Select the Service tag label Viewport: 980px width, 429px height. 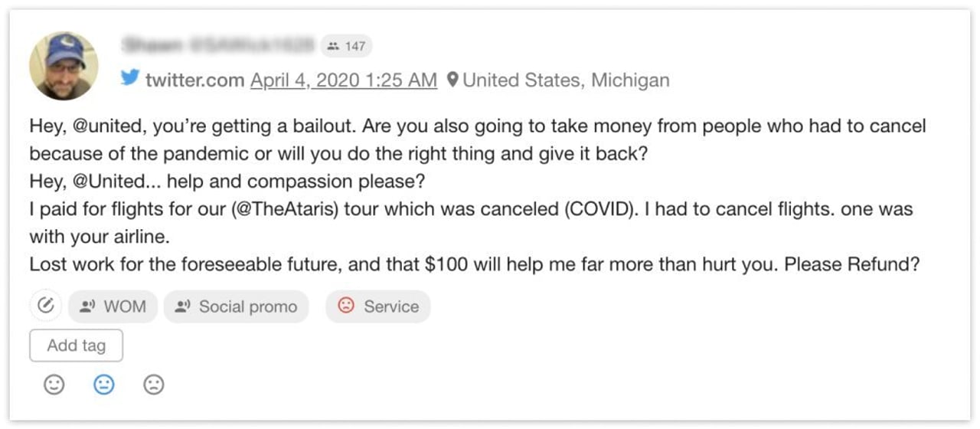[x=391, y=306]
